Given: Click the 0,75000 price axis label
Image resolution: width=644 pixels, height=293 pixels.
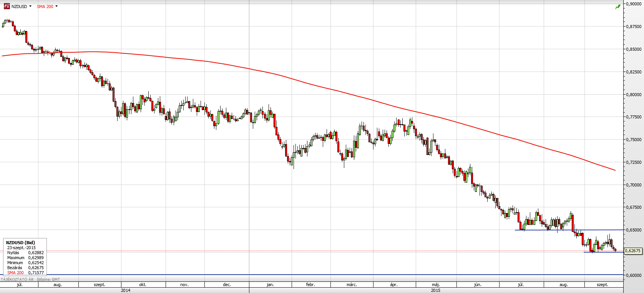Looking at the screenshot, I should point(634,140).
